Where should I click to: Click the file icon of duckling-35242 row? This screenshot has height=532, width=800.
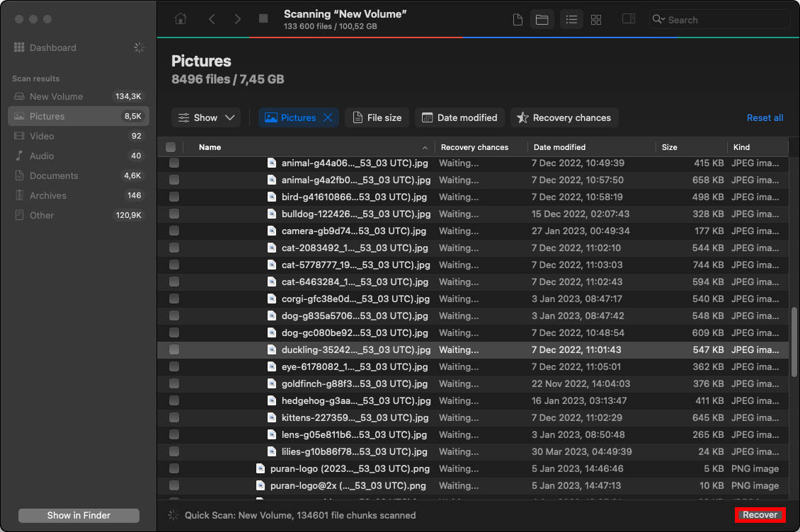pos(272,349)
